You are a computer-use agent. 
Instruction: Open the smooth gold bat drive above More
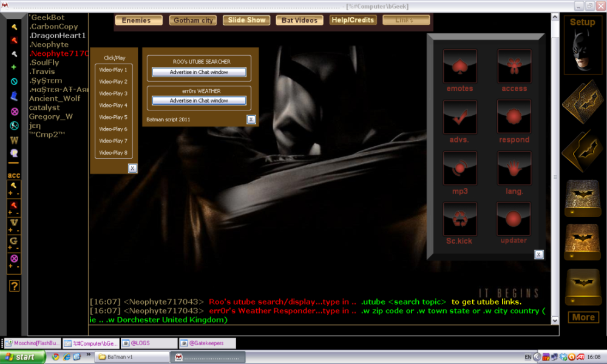[583, 286]
